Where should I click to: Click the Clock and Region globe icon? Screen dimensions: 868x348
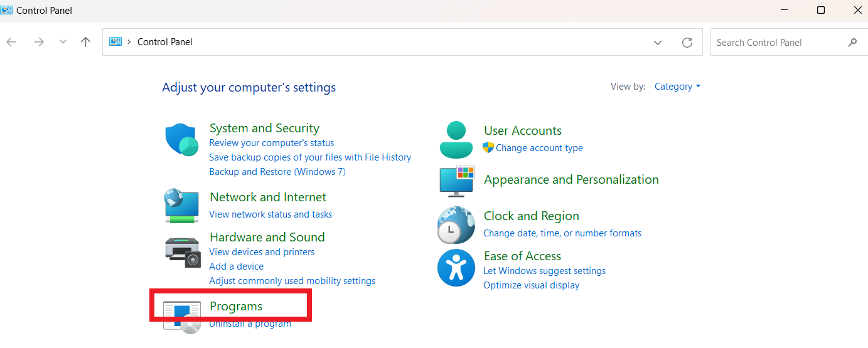point(456,225)
